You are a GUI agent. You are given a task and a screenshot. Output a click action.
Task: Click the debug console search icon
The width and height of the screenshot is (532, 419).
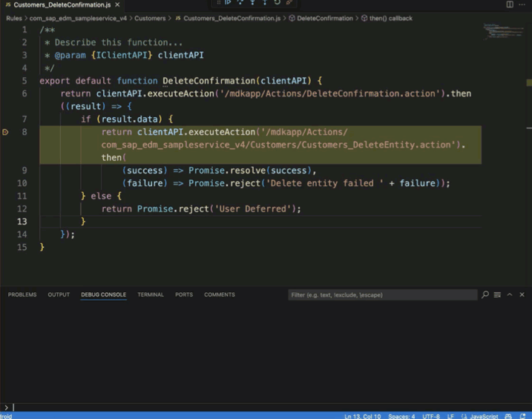485,294
